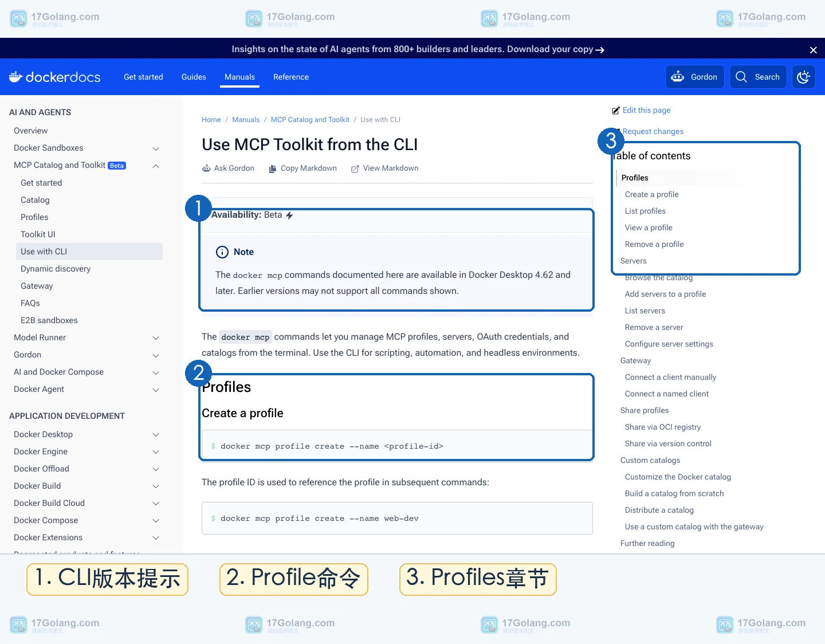Viewport: 825px width, 644px height.
Task: Select the Manuals nav tab
Action: click(239, 77)
